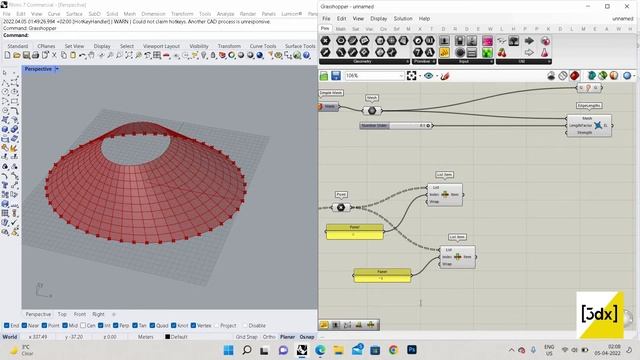Open the Grasshopper Display menu
Screen dimensions: 640x360
click(x=378, y=18)
